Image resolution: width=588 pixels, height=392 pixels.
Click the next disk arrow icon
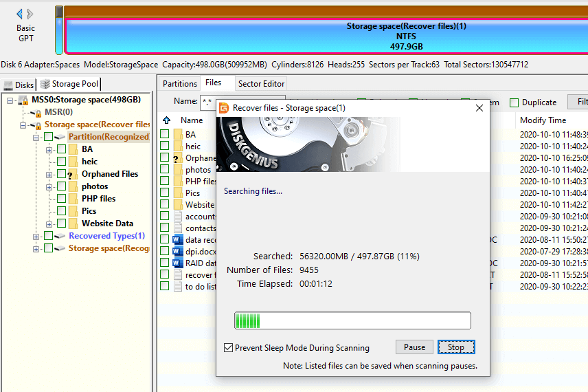click(30, 14)
